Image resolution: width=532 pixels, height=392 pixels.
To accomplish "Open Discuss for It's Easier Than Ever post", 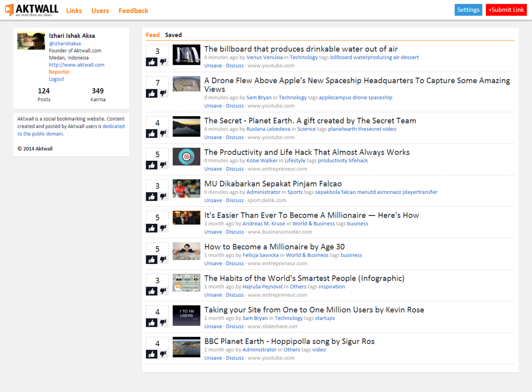I will point(235,232).
